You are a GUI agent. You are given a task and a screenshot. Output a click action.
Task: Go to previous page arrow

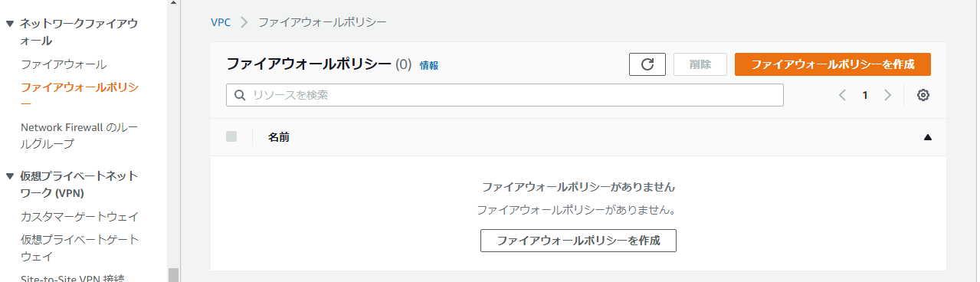click(x=842, y=95)
